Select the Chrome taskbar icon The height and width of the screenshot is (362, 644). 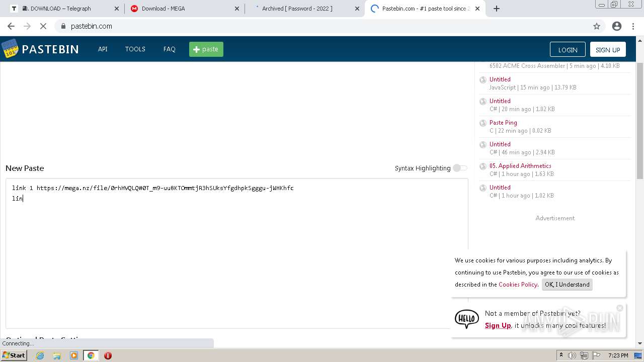[91, 355]
